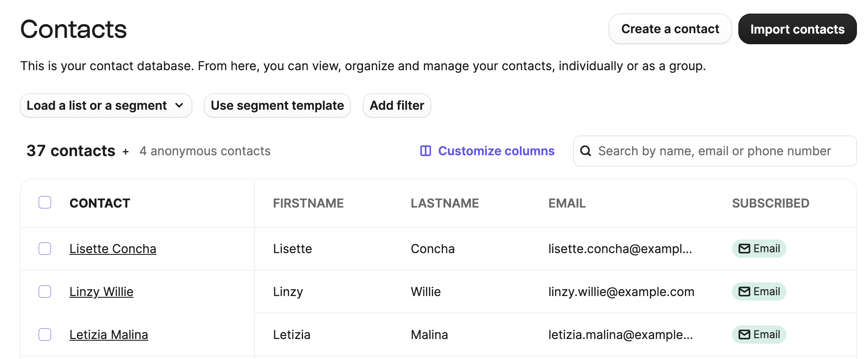Check the box for Lisette Concha
This screenshot has width=868, height=359.
45,249
